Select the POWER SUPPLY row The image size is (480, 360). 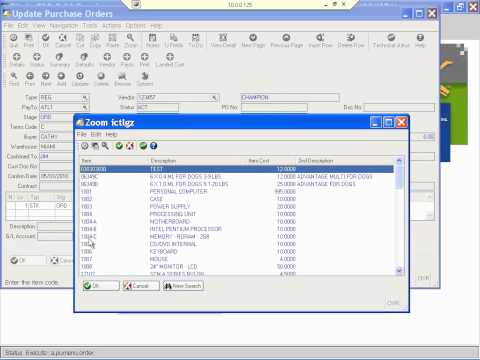pos(237,207)
